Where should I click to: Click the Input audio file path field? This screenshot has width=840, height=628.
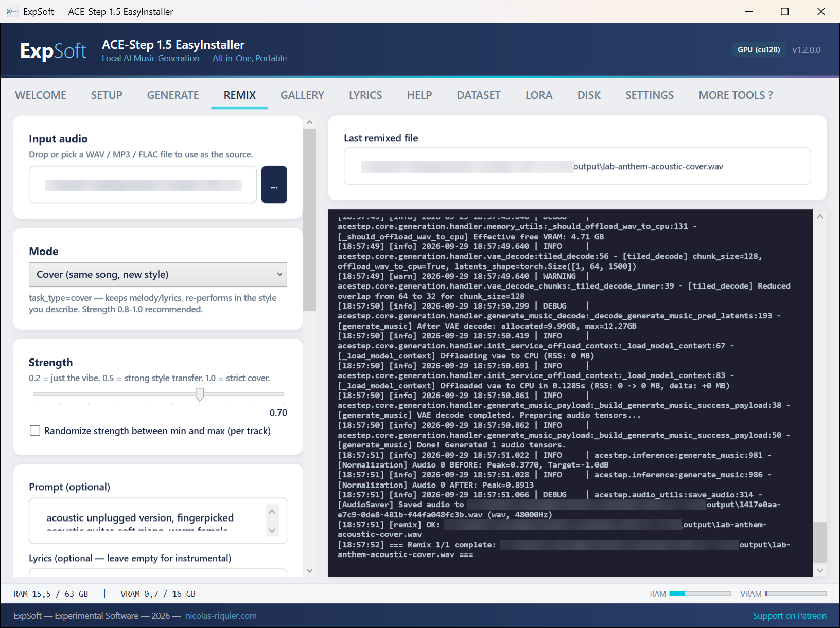[x=143, y=185]
